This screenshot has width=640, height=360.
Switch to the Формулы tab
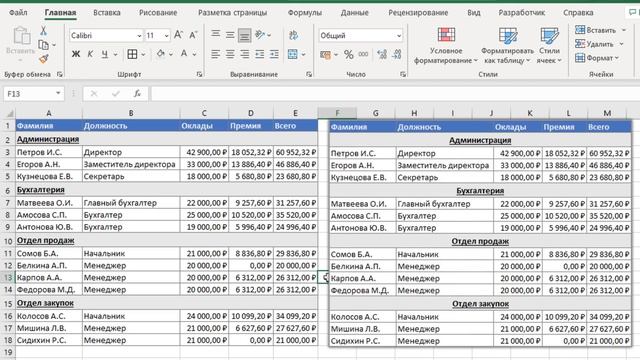[304, 13]
